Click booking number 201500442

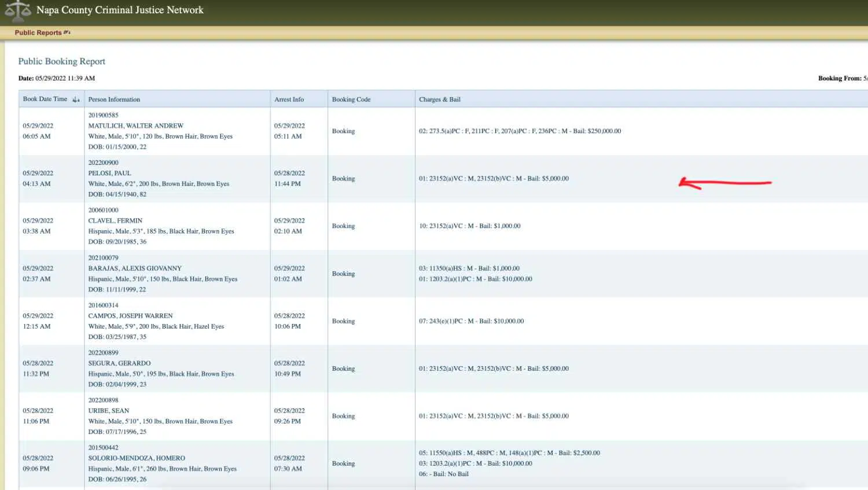click(x=103, y=448)
